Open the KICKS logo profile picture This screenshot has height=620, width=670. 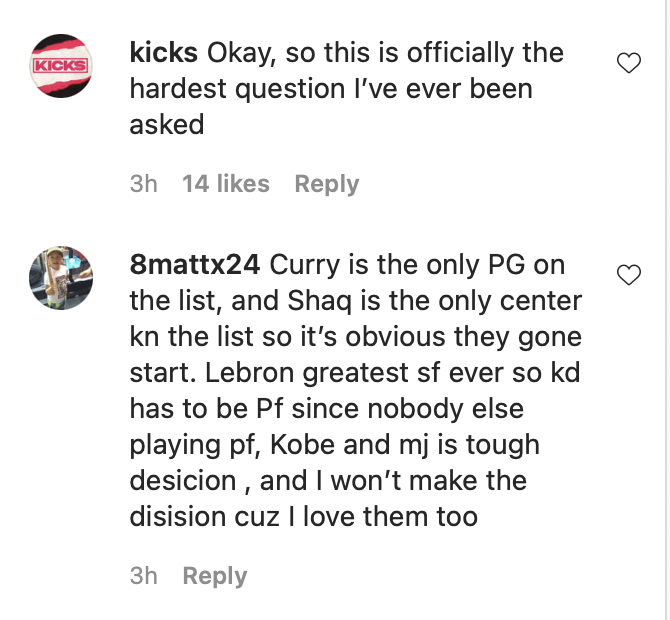(61, 65)
